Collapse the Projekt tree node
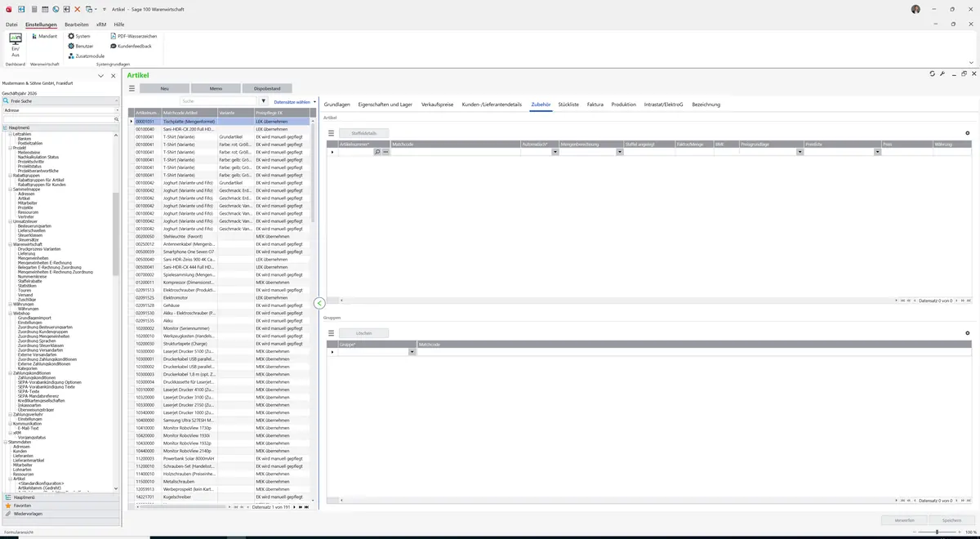This screenshot has width=980, height=539. click(10, 148)
